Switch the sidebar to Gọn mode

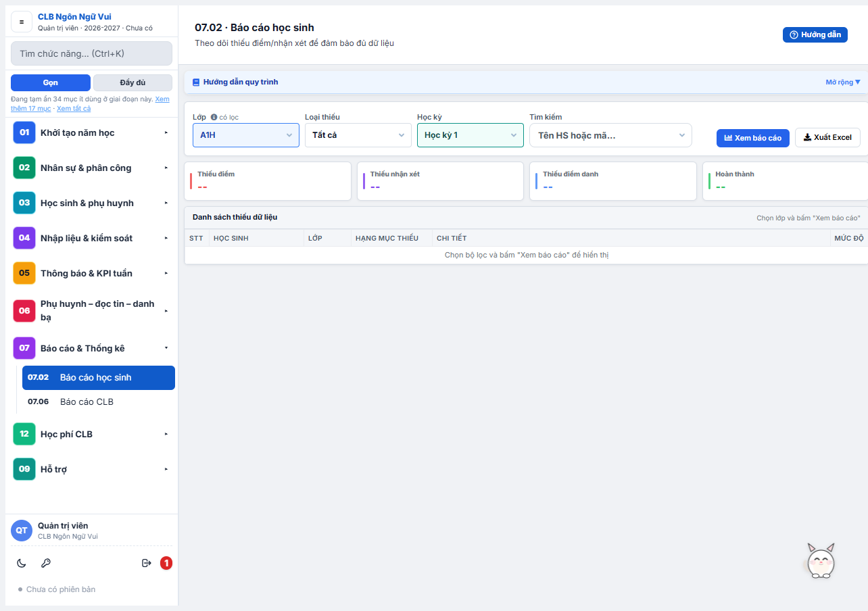click(x=51, y=82)
